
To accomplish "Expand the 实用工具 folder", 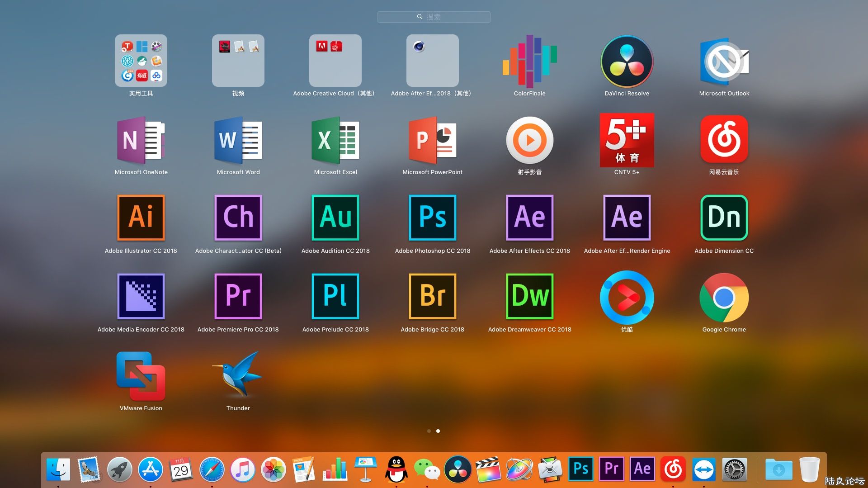I will coord(141,61).
